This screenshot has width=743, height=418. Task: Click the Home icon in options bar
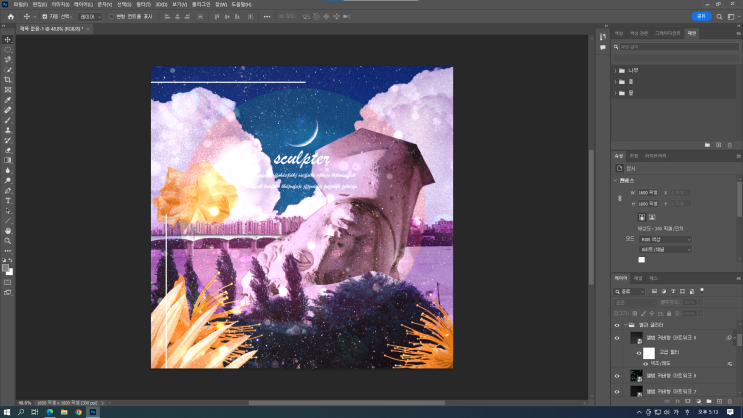11,16
